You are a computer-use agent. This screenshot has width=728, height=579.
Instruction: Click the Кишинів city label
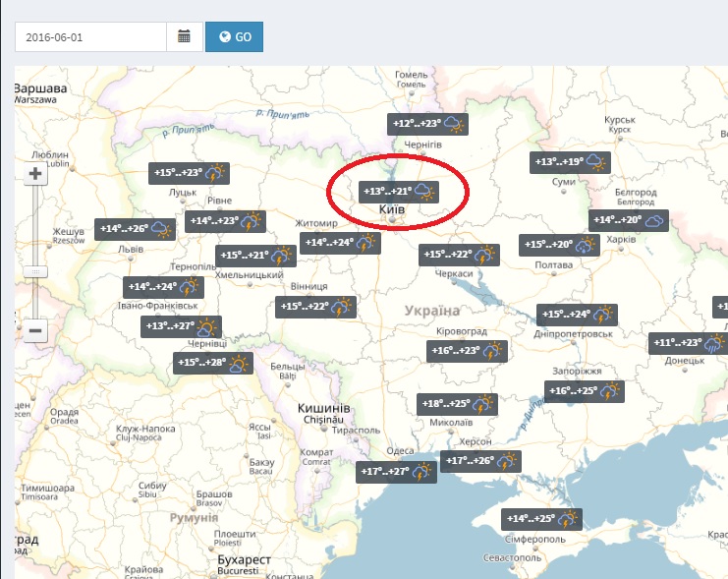coord(323,408)
